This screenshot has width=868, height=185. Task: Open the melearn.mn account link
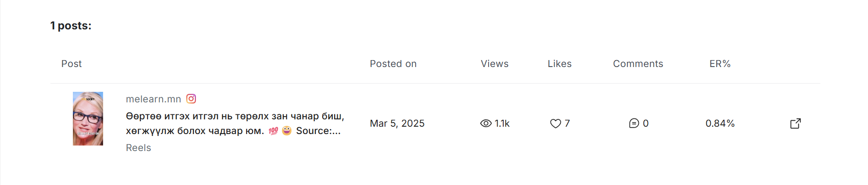[154, 99]
